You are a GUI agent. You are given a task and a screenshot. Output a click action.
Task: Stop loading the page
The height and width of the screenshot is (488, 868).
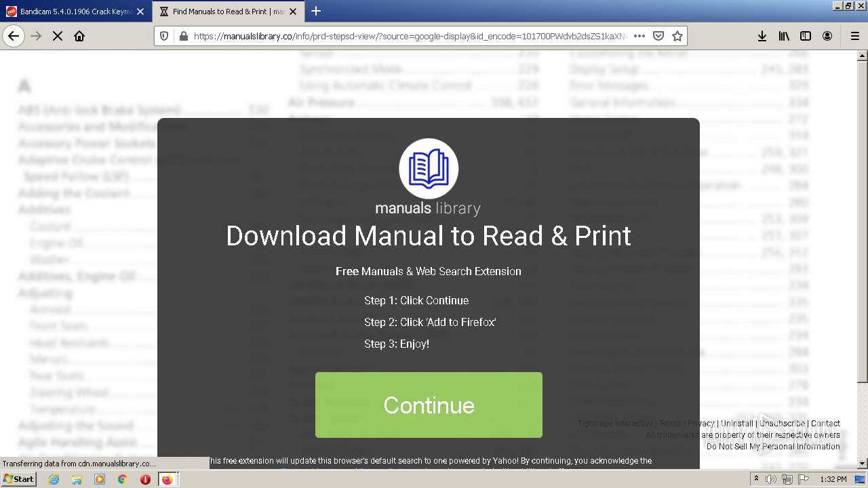pos(58,36)
